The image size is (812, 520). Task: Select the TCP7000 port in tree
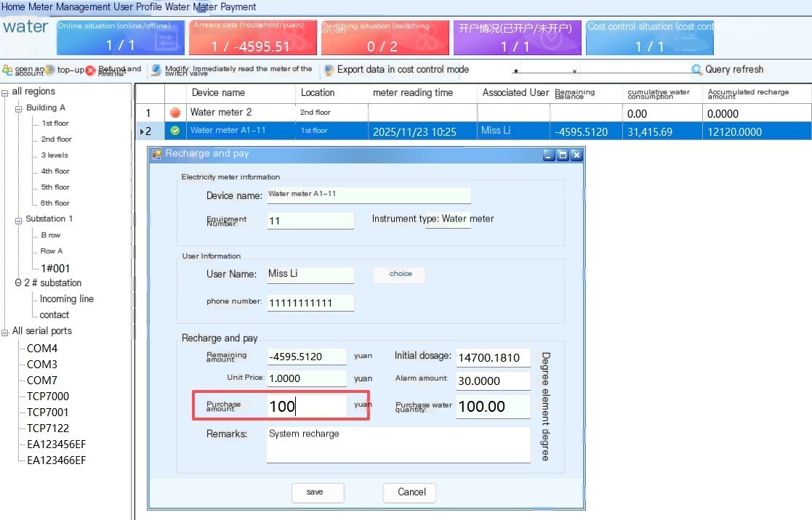pos(48,397)
